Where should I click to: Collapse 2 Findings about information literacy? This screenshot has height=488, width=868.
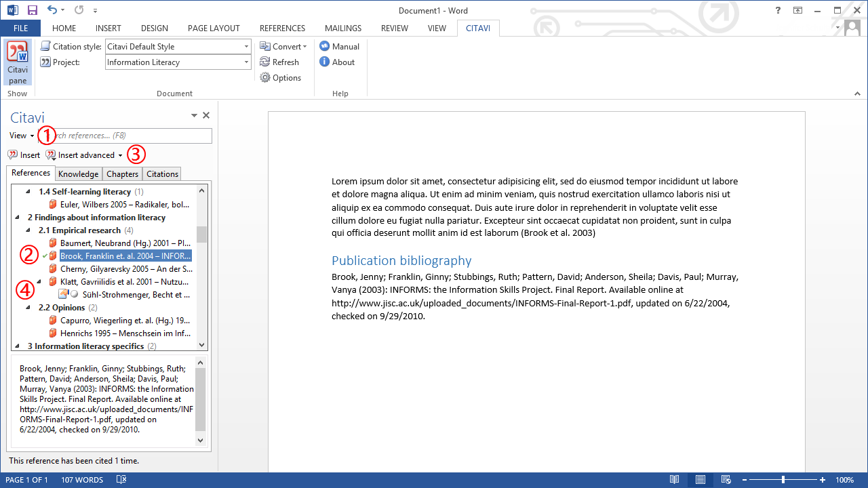coord(18,218)
